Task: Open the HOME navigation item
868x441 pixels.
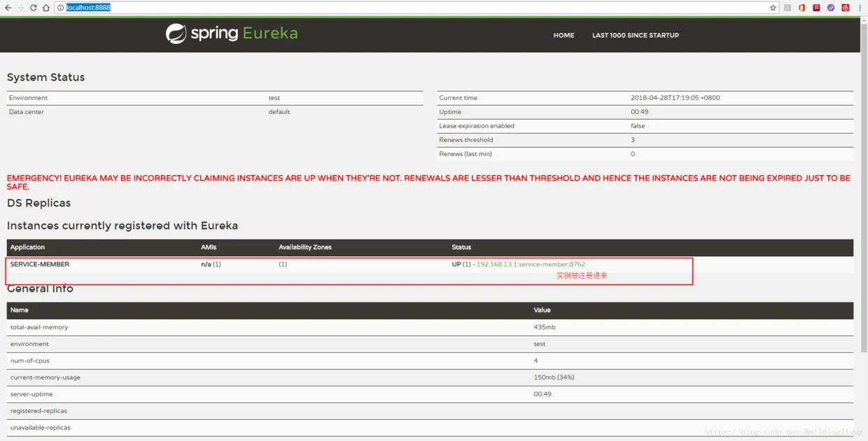Action: click(563, 35)
